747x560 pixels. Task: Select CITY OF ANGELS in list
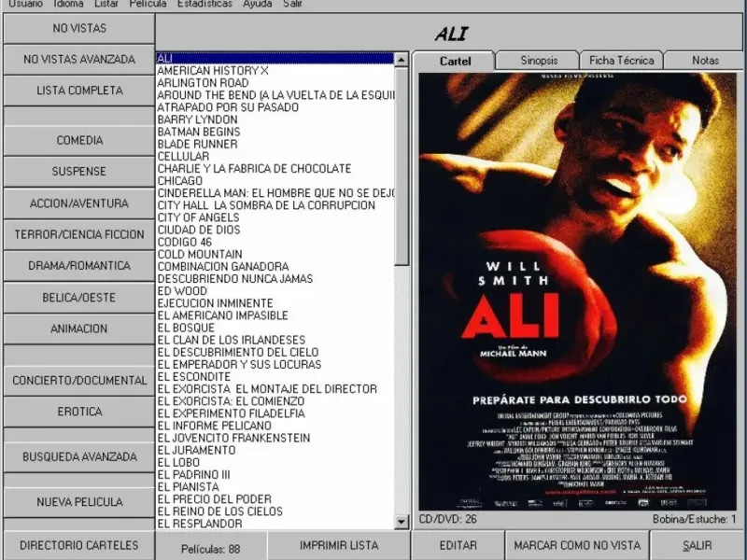click(275, 217)
